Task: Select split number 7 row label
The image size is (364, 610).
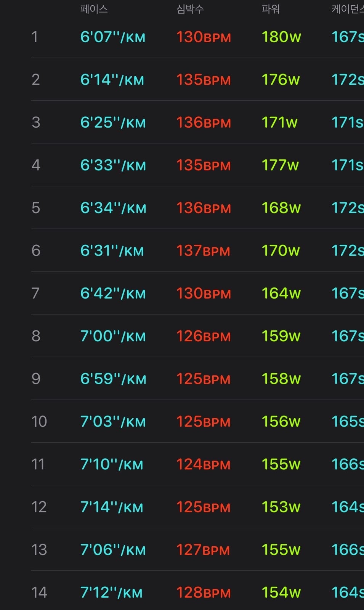Action: point(35,293)
